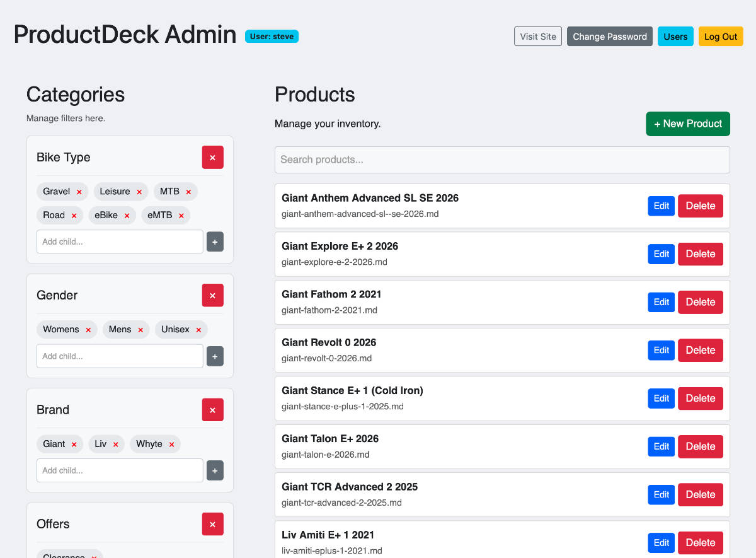Delete the Giant Talon E+ 2026 product
The image size is (756, 558).
point(700,446)
